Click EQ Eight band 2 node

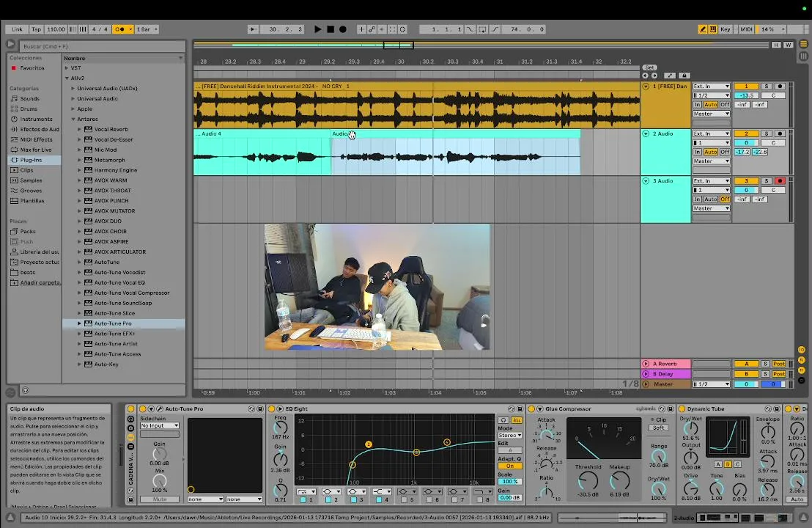click(x=369, y=444)
